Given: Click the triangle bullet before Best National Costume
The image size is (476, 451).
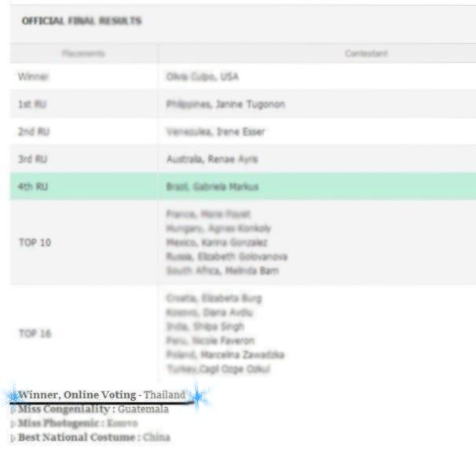Looking at the screenshot, I should click(13, 436).
